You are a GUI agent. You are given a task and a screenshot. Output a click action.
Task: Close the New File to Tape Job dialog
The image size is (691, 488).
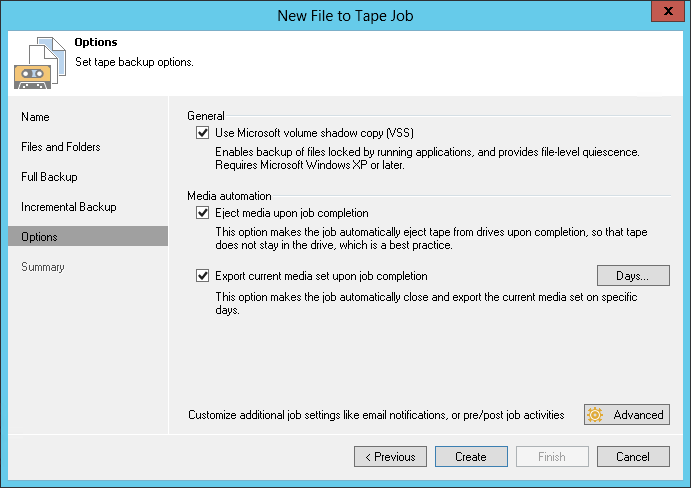(667, 13)
